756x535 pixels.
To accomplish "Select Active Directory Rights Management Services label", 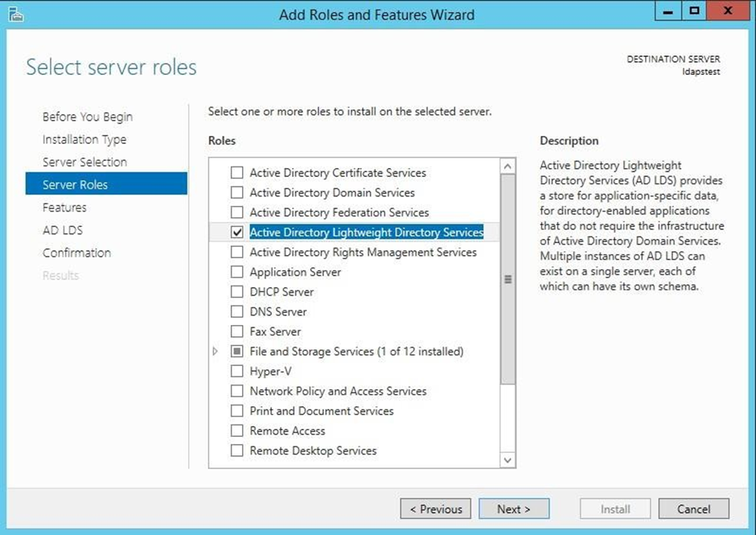I will (x=363, y=253).
